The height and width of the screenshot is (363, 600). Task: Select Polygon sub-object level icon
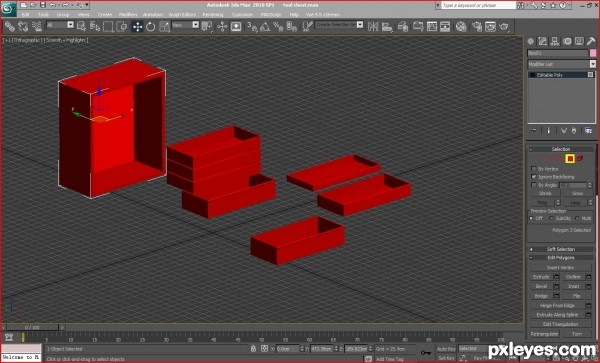point(570,158)
